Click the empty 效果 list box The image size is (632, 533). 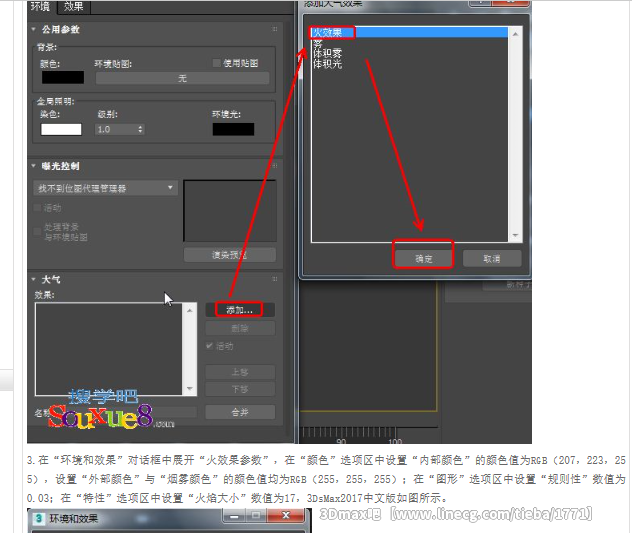109,349
